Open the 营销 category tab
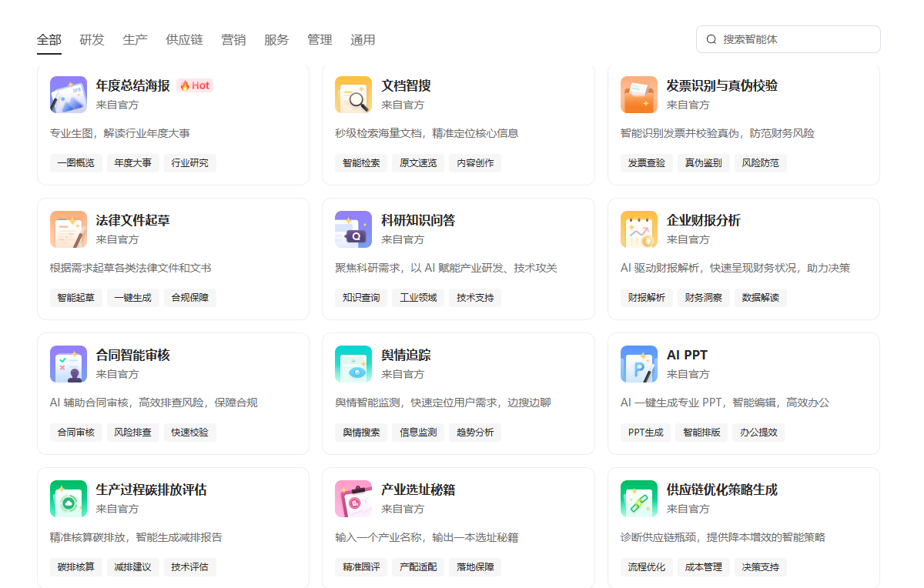The image size is (924, 588). 233,40
